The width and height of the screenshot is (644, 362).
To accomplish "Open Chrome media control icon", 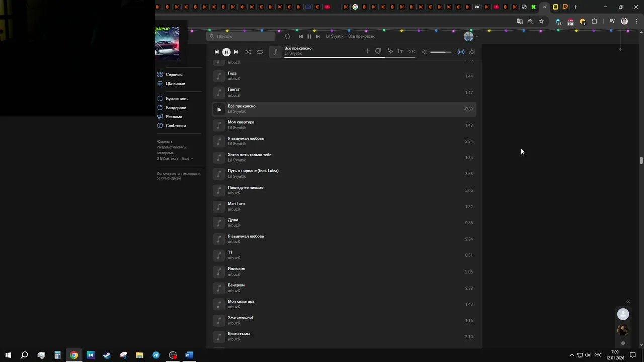I will pyautogui.click(x=612, y=21).
